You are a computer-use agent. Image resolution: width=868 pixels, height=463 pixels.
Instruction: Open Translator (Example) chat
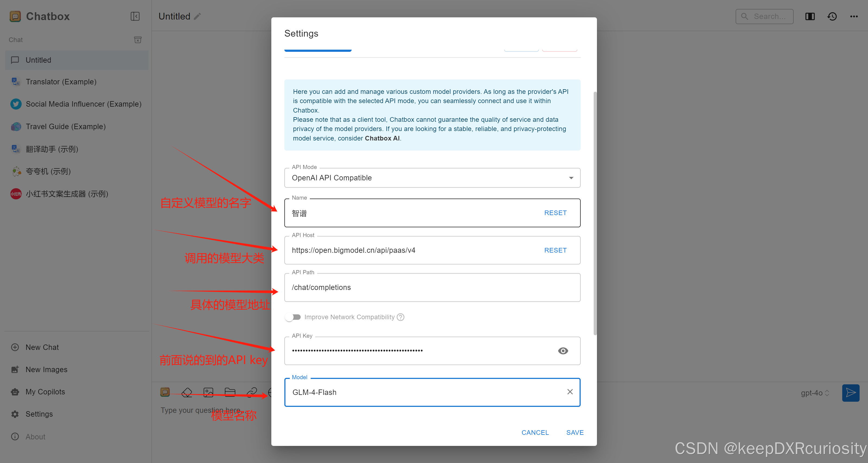pyautogui.click(x=61, y=82)
